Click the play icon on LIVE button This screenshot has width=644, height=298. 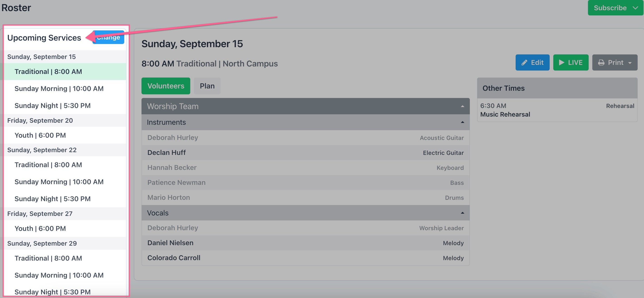(x=561, y=63)
